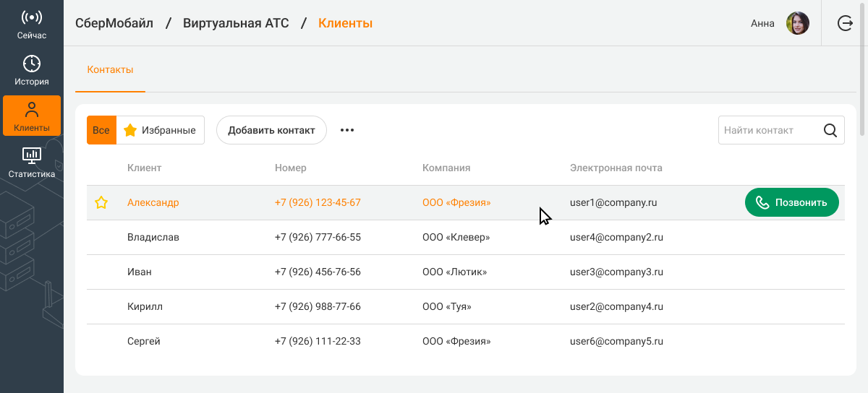Click Anna's profile avatar
Viewport: 868px width, 393px height.
pos(797,23)
